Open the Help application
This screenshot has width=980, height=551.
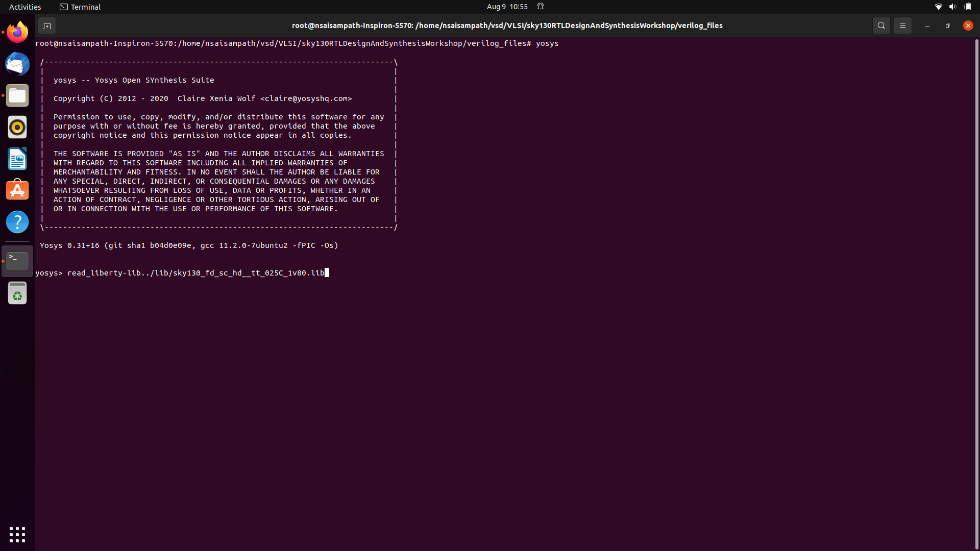(17, 222)
